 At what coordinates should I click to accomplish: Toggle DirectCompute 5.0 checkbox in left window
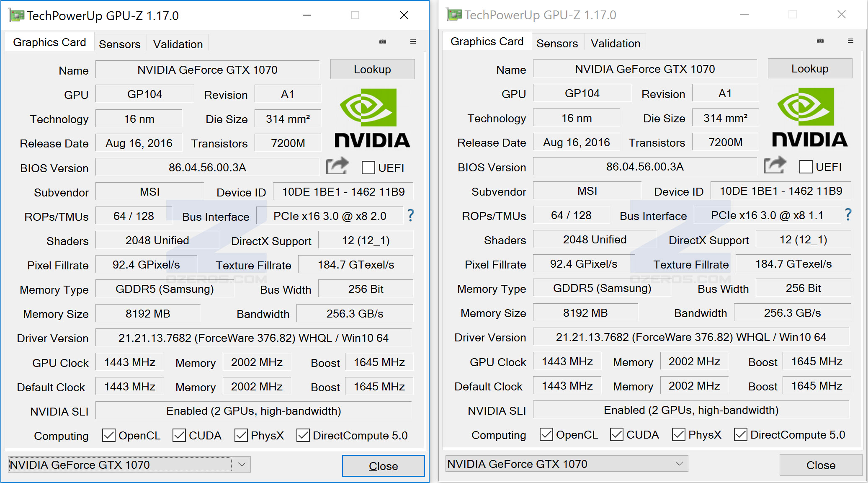click(303, 435)
